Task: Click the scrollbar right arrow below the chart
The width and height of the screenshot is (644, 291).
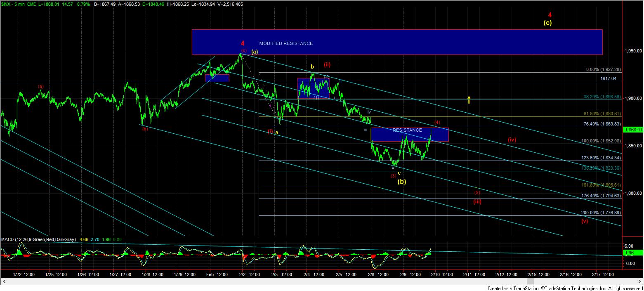Action: click(x=640, y=282)
